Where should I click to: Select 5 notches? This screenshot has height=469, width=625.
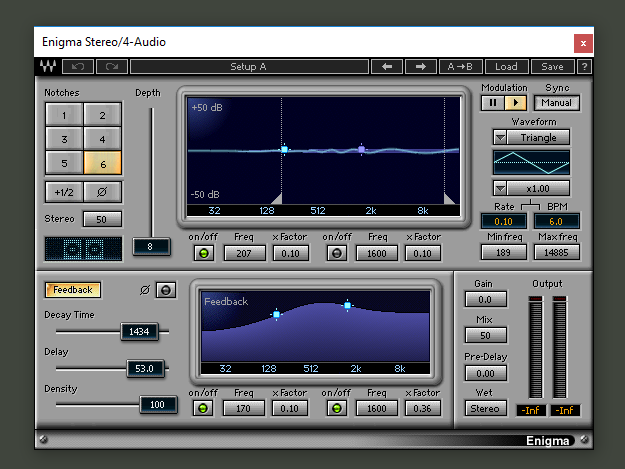click(64, 163)
